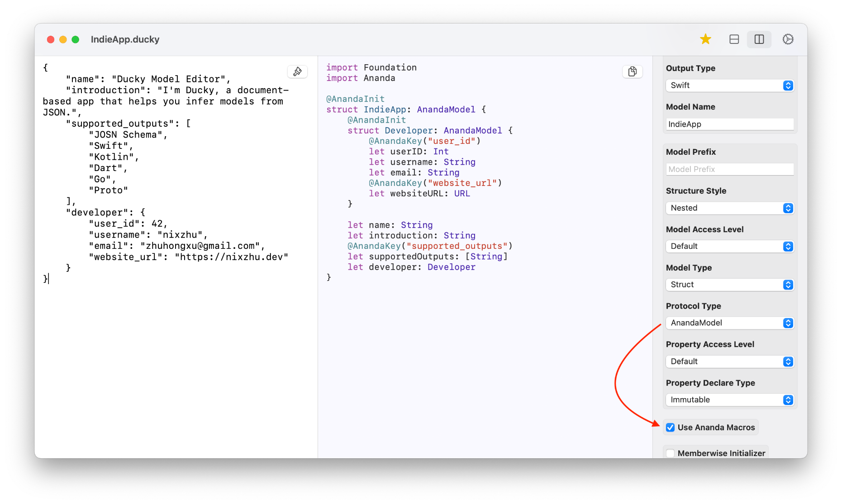The image size is (842, 504).
Task: Click the yellow star favorite icon
Action: click(705, 39)
